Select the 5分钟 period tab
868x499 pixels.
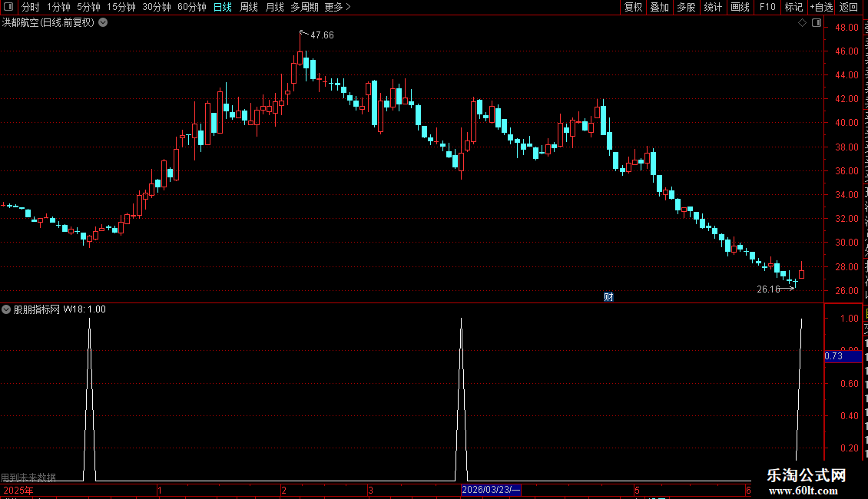[88, 7]
